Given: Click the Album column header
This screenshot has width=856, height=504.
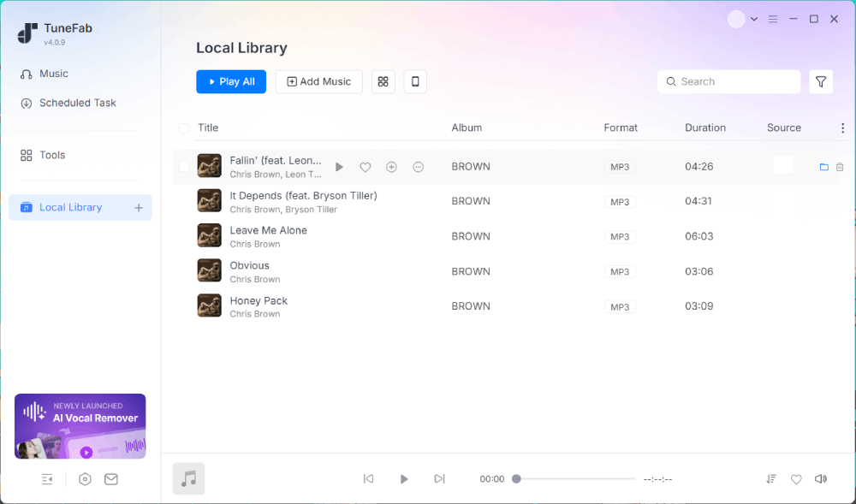Looking at the screenshot, I should [467, 127].
